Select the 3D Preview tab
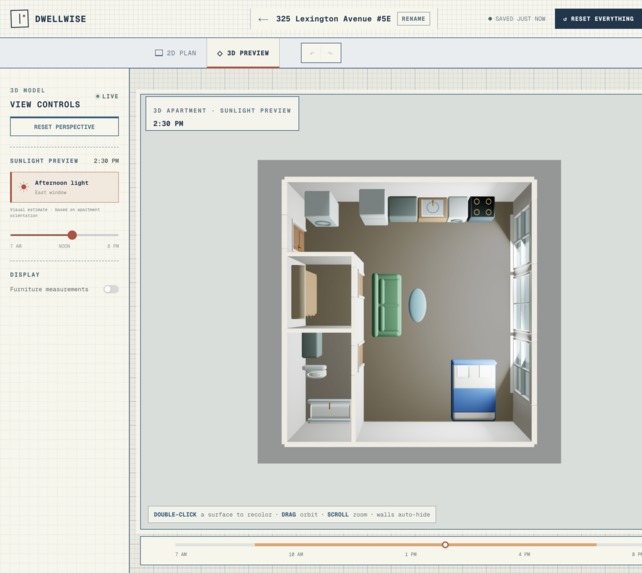642x573 pixels. (x=243, y=53)
